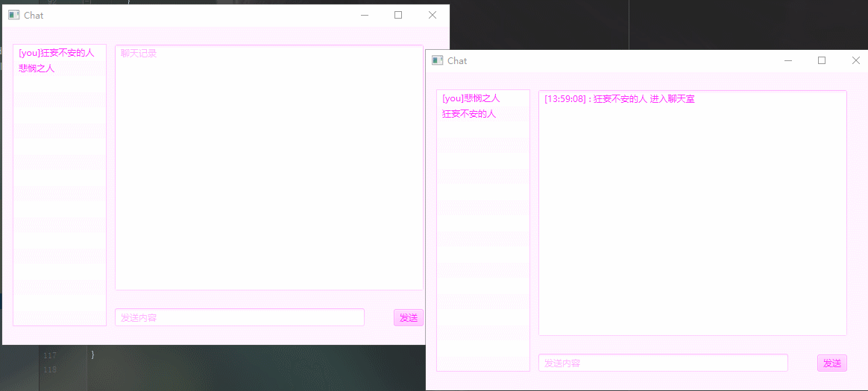Select 悲悯之人 in left window user list
Image resolution: width=868 pixels, height=391 pixels.
(x=60, y=69)
